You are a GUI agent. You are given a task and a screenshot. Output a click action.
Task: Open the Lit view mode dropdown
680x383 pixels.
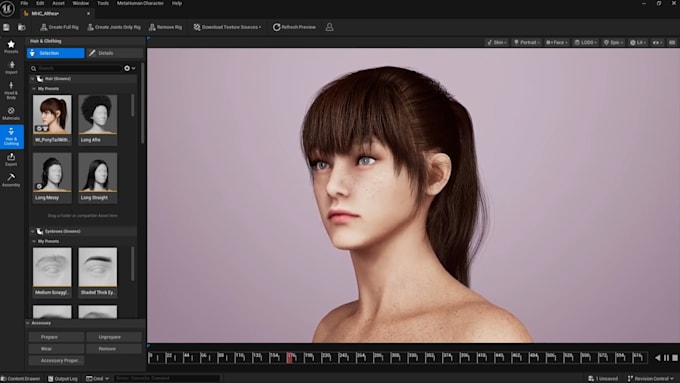pos(638,43)
